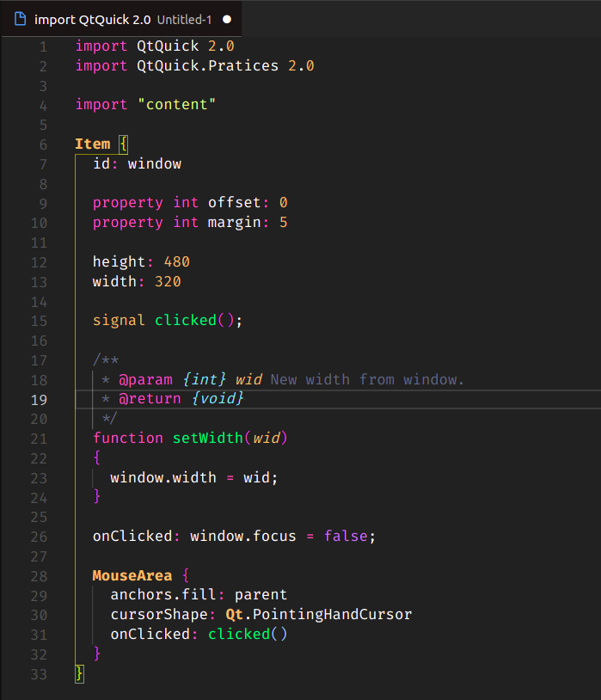This screenshot has width=601, height=700.
Task: Click the file icon on the Untitled-1 tab
Action: pos(20,19)
